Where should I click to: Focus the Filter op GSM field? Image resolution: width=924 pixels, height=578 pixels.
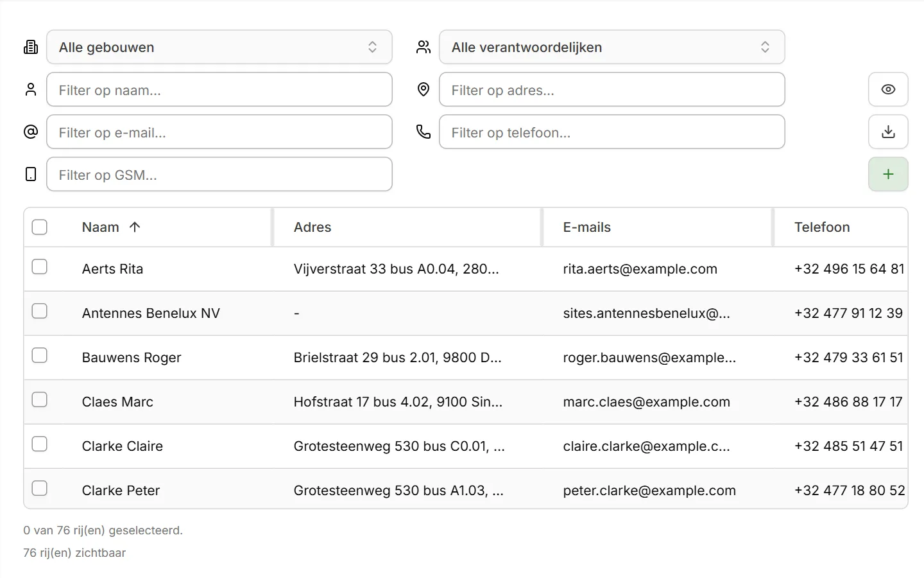tap(219, 174)
